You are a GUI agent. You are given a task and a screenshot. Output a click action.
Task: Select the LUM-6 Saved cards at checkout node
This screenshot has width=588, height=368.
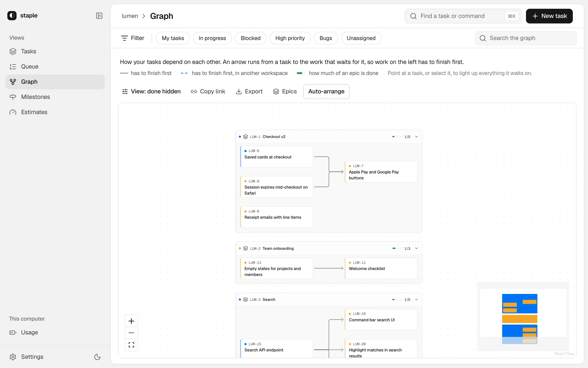(x=277, y=156)
